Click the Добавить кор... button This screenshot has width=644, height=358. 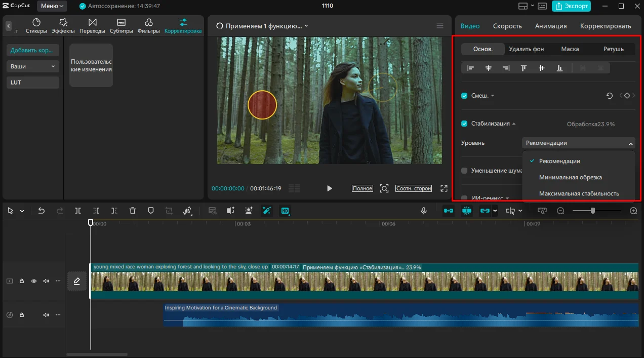pyautogui.click(x=33, y=50)
